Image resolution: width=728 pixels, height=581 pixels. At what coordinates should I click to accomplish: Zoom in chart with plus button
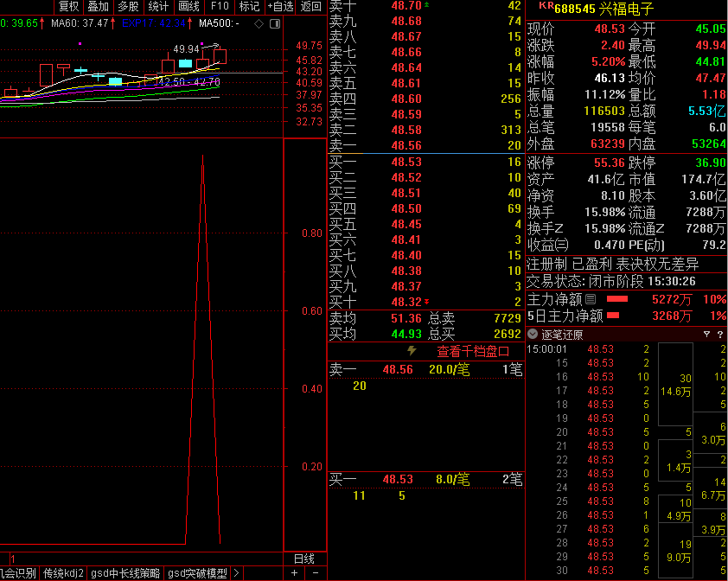point(294,573)
